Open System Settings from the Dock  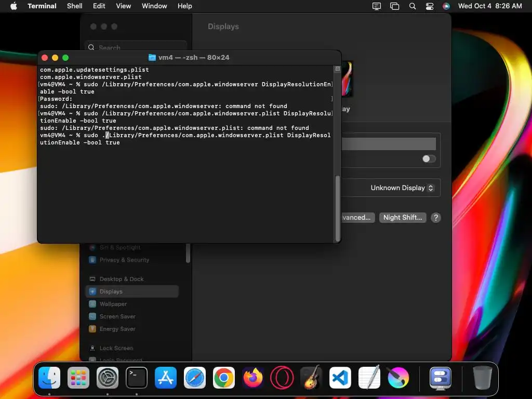click(108, 378)
